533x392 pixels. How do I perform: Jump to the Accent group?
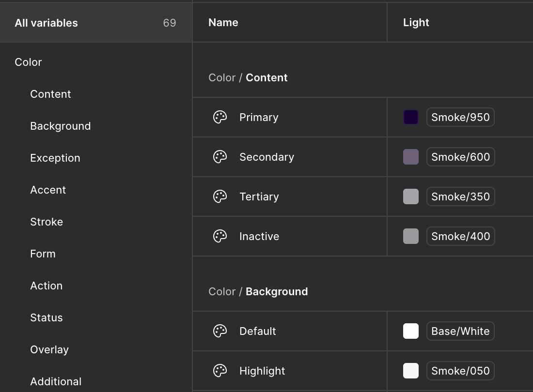(48, 190)
